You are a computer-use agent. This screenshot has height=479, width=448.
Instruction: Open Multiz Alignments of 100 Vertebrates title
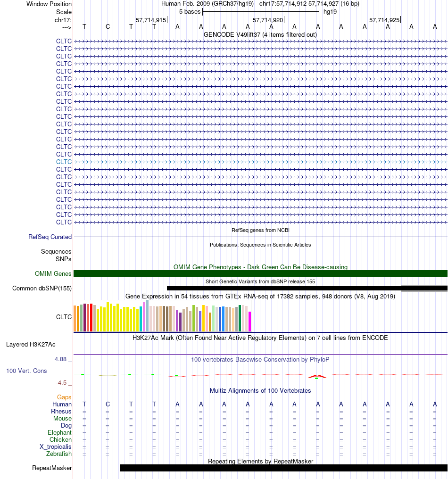pos(260,391)
